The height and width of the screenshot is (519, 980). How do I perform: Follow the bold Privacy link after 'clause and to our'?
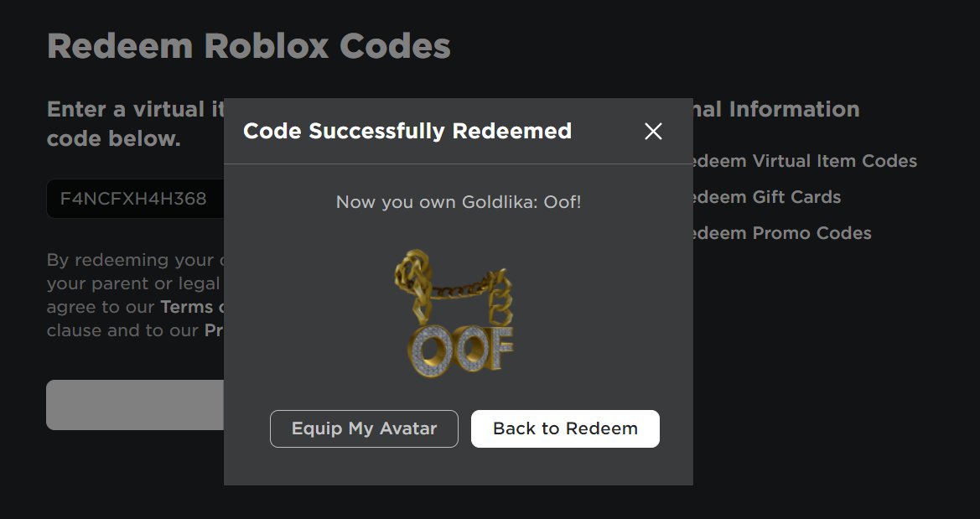(x=214, y=330)
